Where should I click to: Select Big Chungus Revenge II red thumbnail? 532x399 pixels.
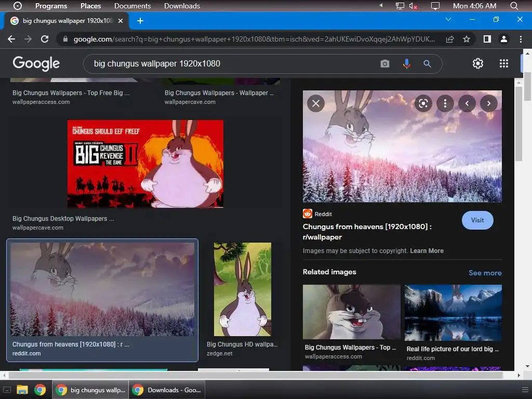tap(145, 164)
